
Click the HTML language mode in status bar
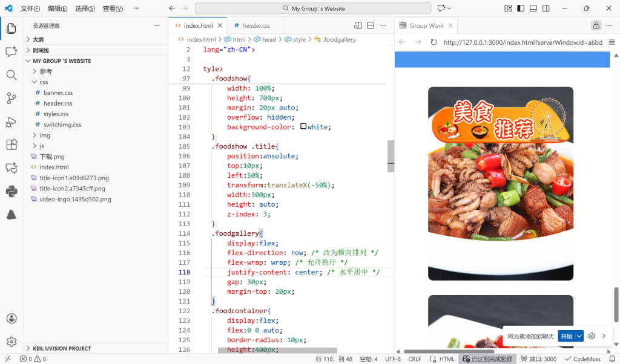pyautogui.click(x=443, y=359)
